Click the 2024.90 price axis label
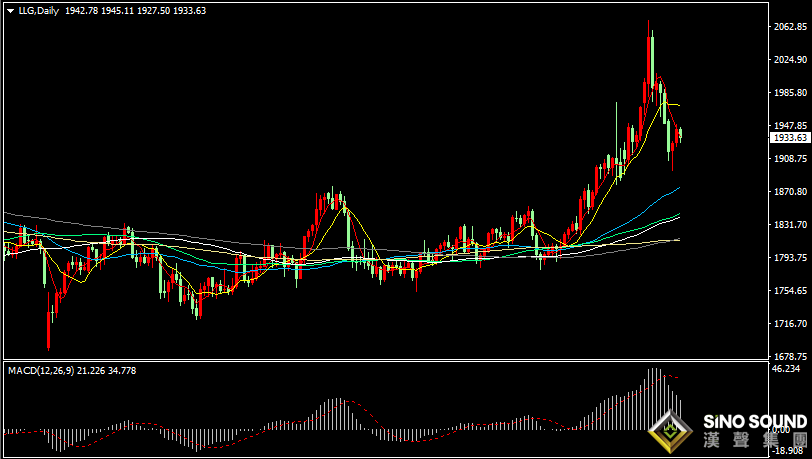 point(791,60)
